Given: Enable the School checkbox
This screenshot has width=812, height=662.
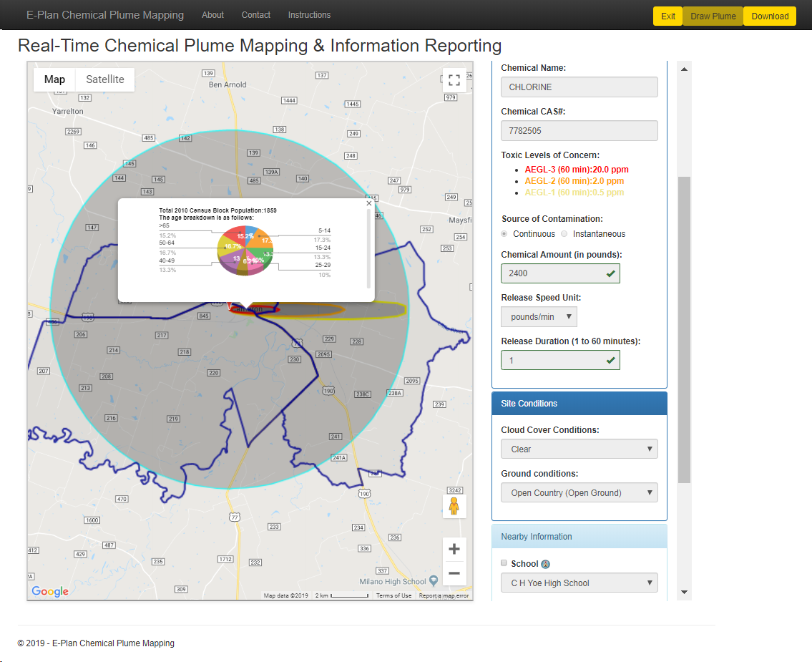Looking at the screenshot, I should 504,563.
